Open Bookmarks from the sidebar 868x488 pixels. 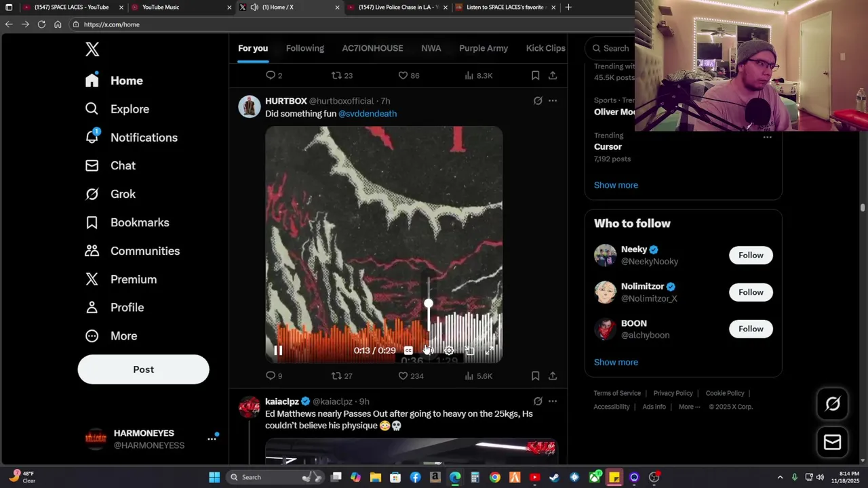(127, 222)
